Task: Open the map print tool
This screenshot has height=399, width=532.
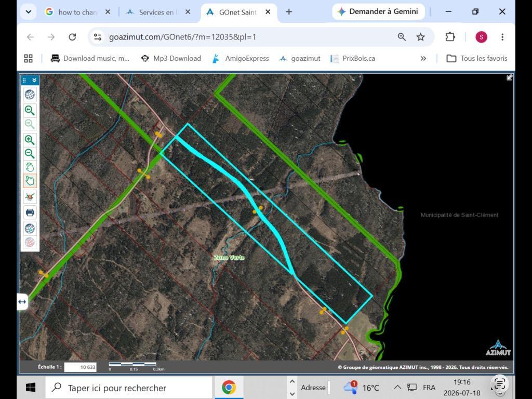Action: tap(30, 212)
